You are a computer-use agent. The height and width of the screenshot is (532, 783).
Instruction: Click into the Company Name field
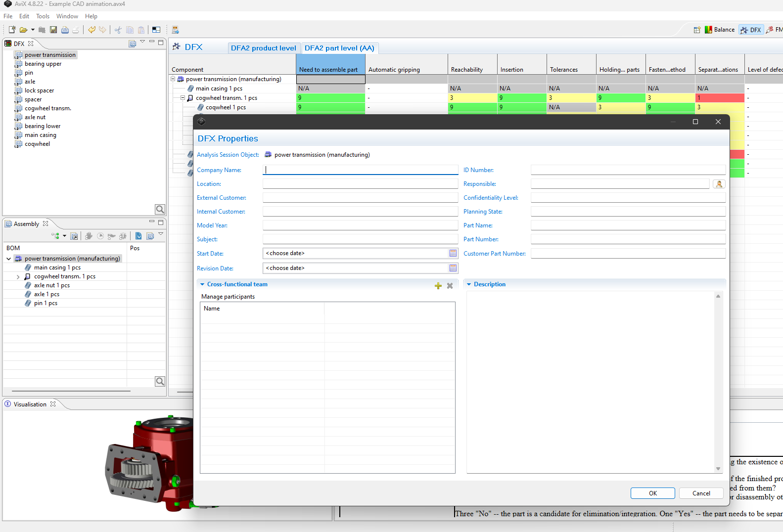click(360, 170)
